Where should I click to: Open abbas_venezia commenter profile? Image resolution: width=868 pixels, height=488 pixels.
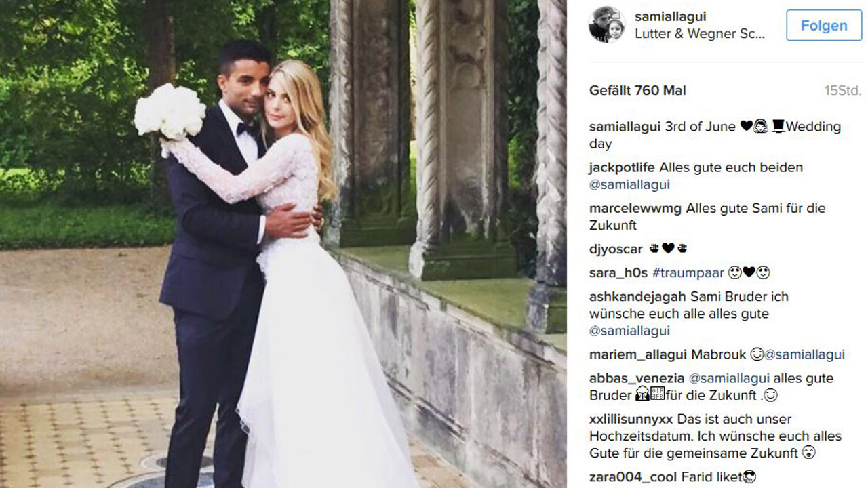[x=637, y=378]
